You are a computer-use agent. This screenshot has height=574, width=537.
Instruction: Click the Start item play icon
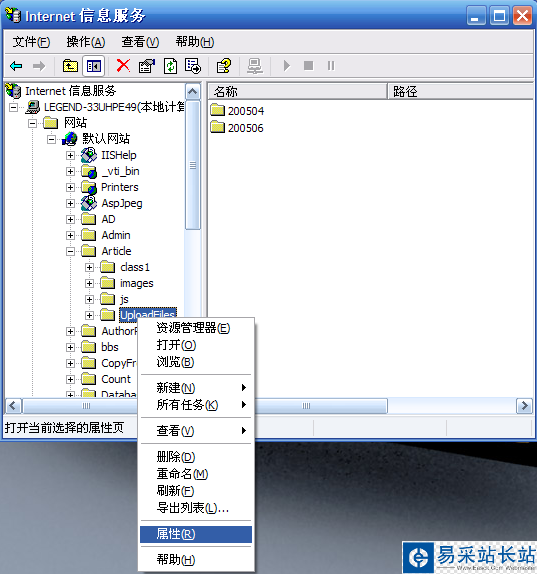pos(287,66)
